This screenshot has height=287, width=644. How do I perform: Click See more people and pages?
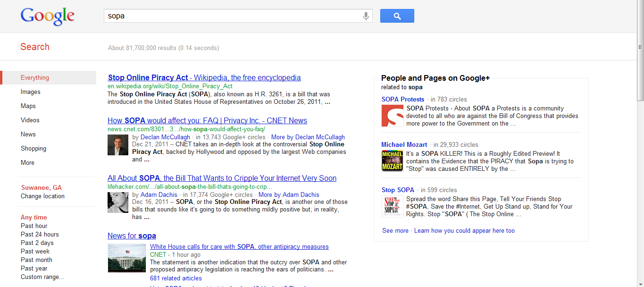[395, 231]
